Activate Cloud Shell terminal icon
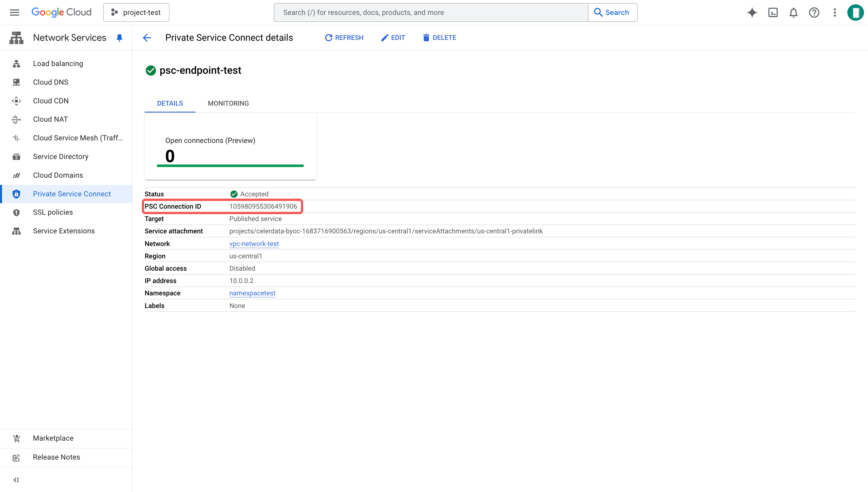 click(773, 13)
